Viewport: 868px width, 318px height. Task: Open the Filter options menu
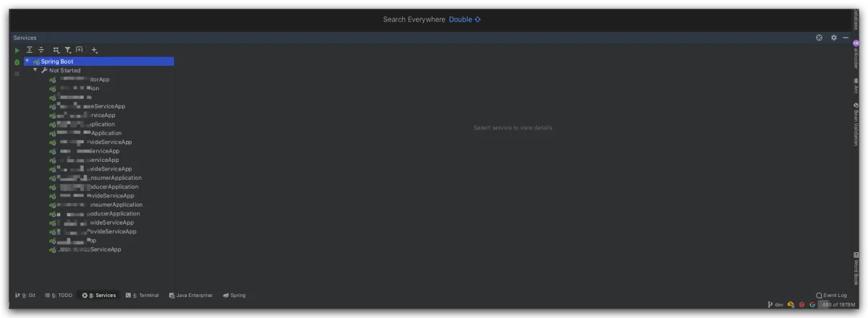coord(68,51)
